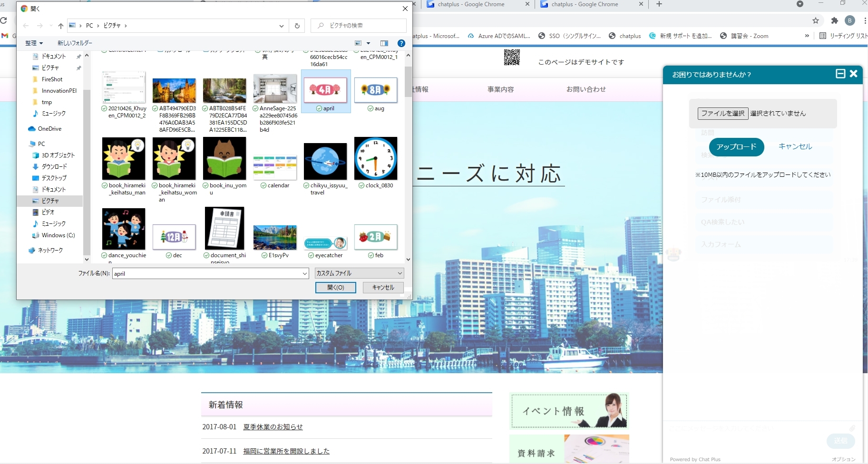Minimize the chat widget window

click(x=840, y=74)
